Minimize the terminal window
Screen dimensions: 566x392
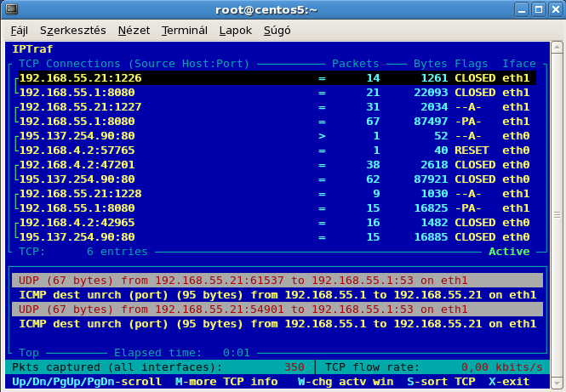pos(517,9)
